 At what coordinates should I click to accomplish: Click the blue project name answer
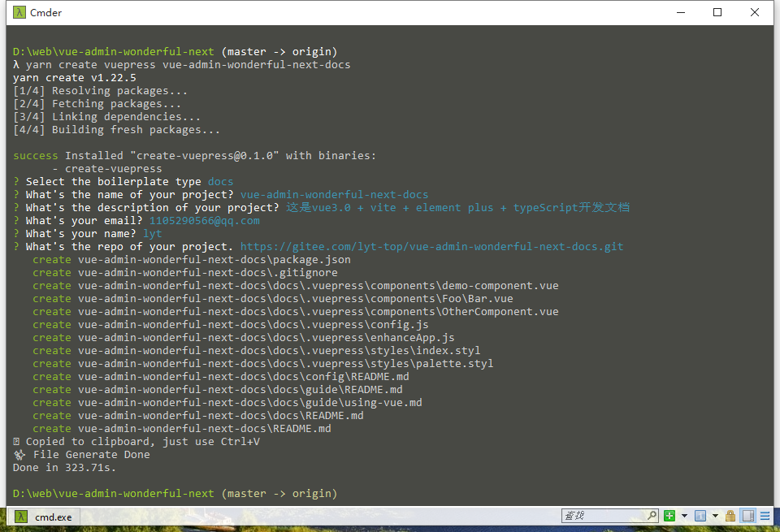(334, 195)
